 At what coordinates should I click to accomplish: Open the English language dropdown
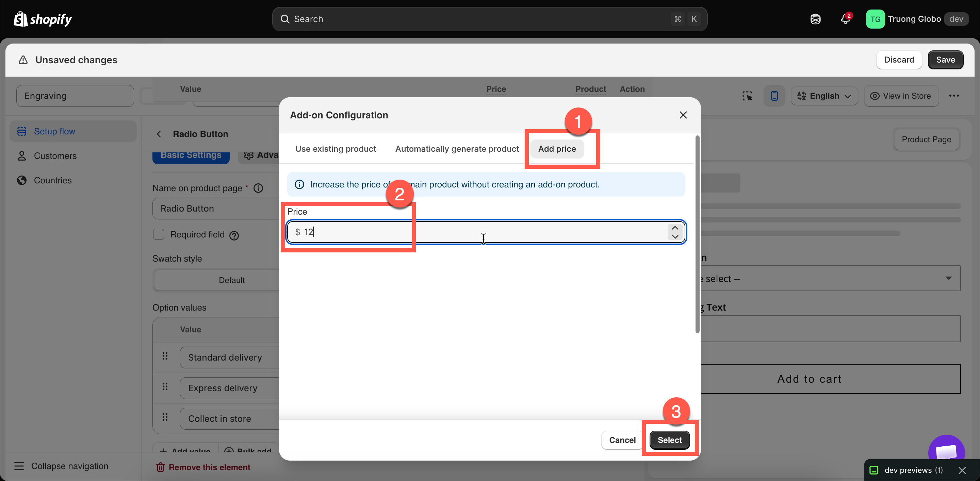pyautogui.click(x=824, y=96)
